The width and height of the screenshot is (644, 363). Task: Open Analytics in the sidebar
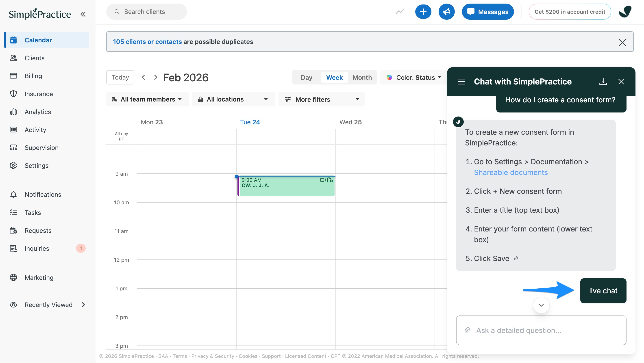(47, 112)
